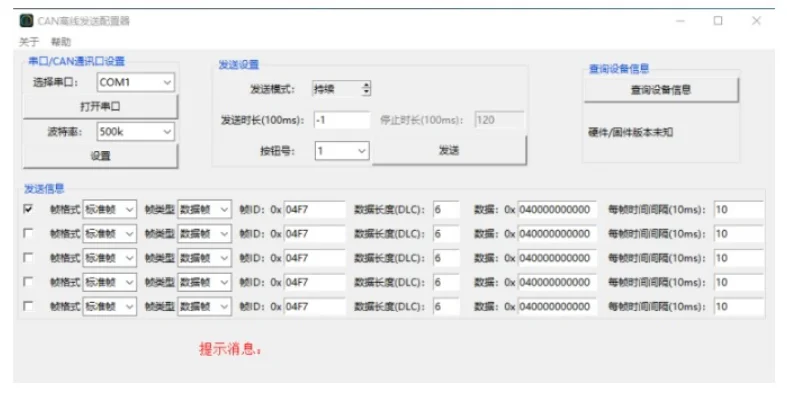Uncheck the checked first-row send checkbox
Screen dimensions: 787x398
click(x=29, y=209)
